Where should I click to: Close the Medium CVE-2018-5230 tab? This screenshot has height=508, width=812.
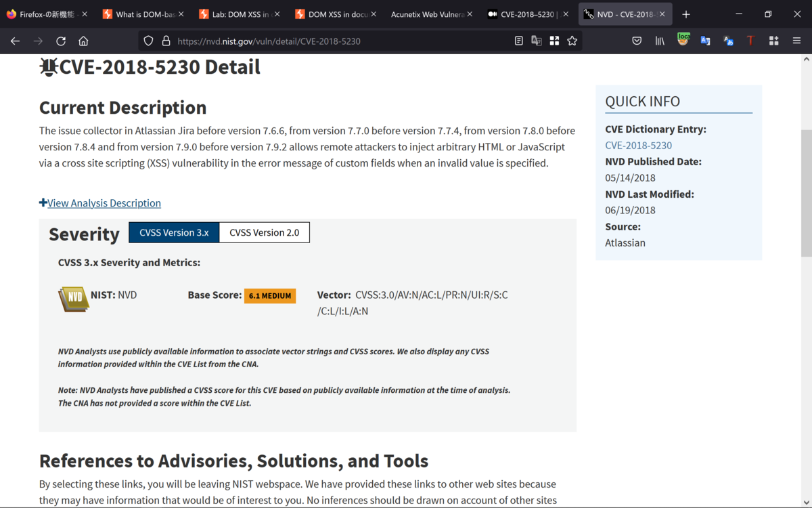566,14
